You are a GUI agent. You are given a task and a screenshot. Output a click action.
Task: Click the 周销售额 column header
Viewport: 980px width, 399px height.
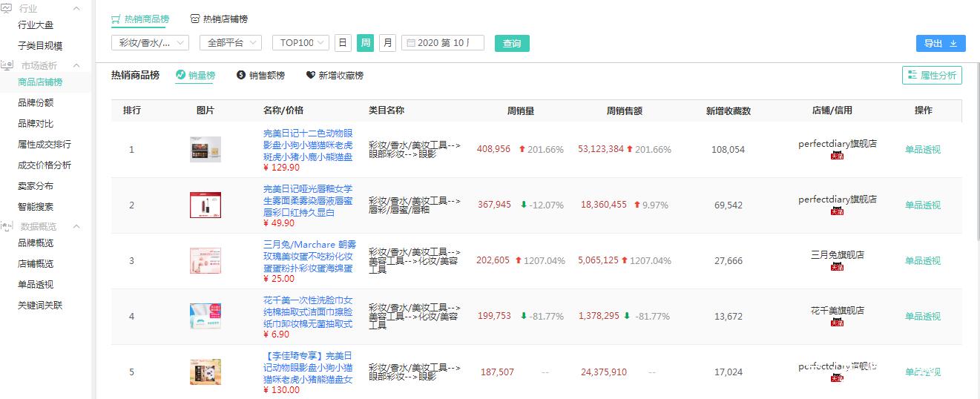[624, 111]
